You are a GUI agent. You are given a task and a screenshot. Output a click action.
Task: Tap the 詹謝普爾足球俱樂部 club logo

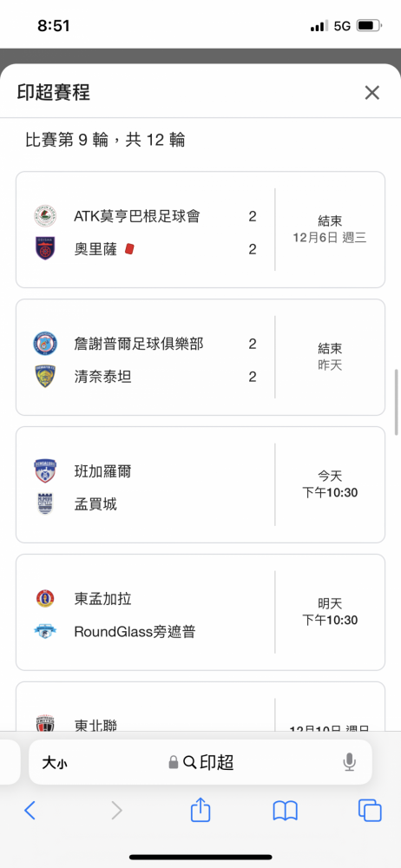tap(45, 344)
